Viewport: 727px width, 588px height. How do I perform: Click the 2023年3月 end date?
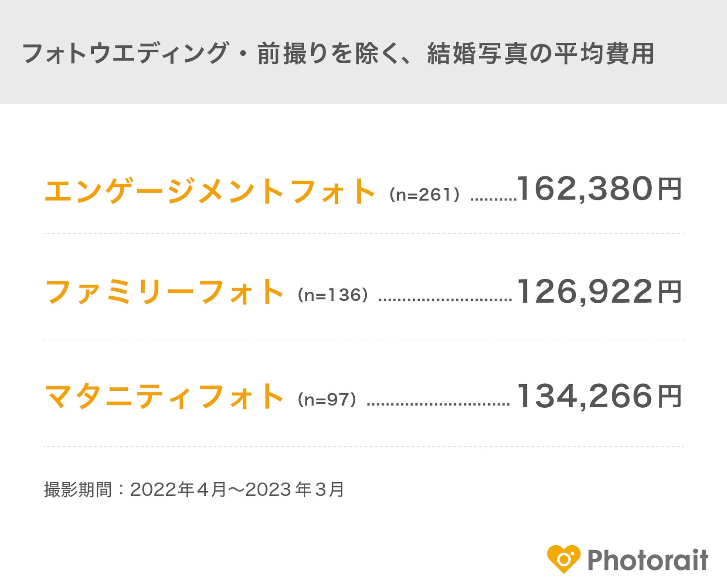tap(295, 490)
